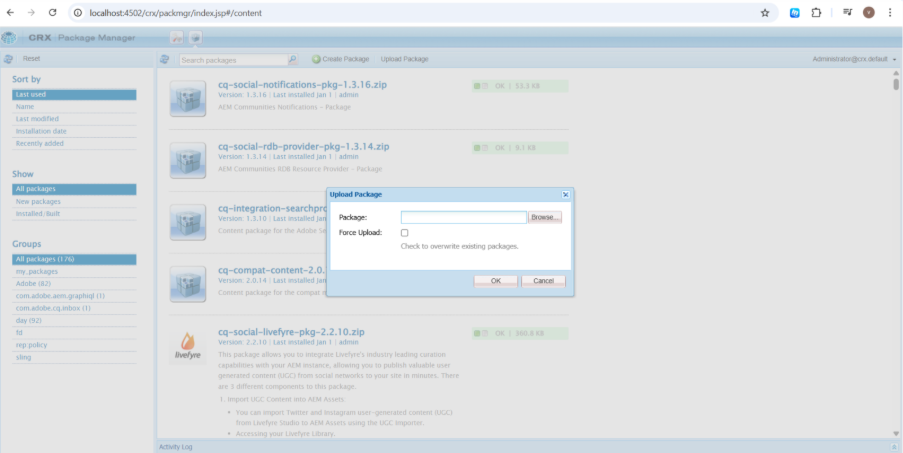The width and height of the screenshot is (903, 453).
Task: Click the cq-compat-content package thumbnail
Action: (188, 284)
